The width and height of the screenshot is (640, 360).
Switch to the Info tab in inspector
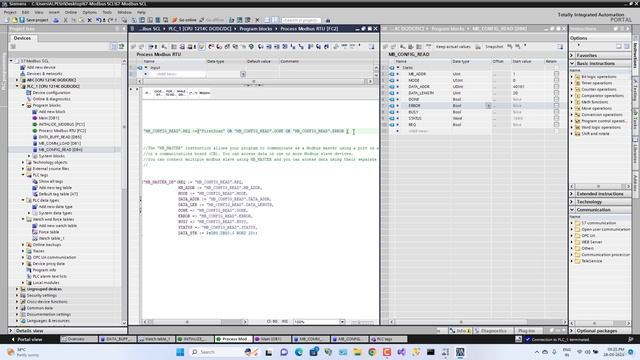(x=460, y=331)
